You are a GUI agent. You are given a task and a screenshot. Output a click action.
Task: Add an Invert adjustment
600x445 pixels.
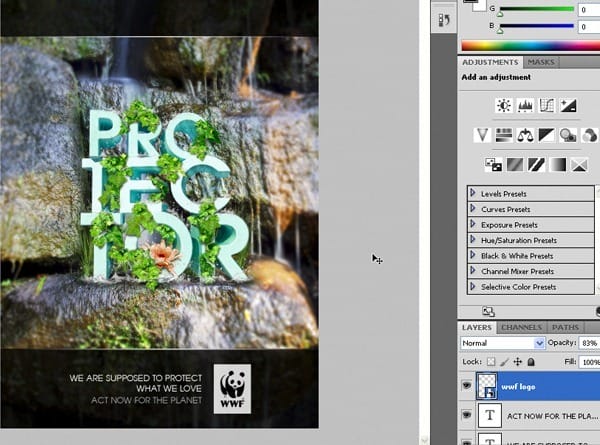click(x=493, y=165)
